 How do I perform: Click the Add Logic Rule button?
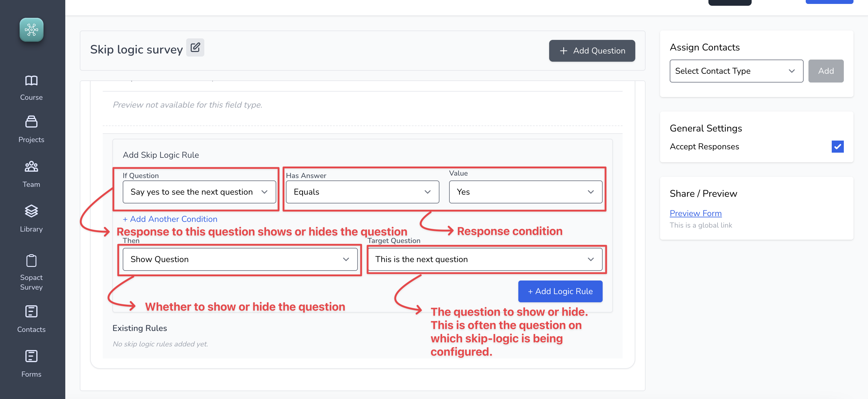pyautogui.click(x=560, y=291)
